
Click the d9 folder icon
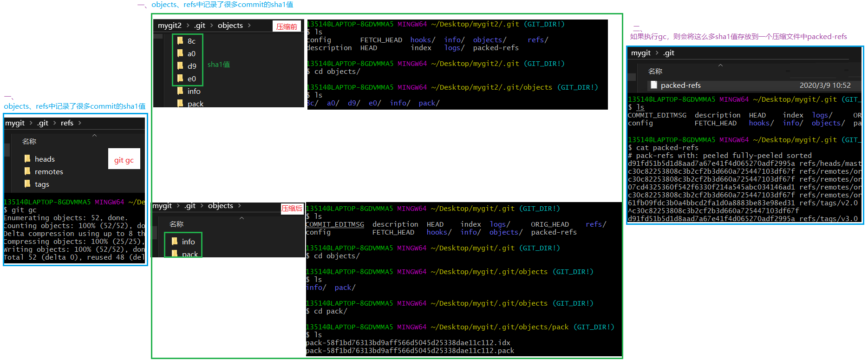(180, 66)
